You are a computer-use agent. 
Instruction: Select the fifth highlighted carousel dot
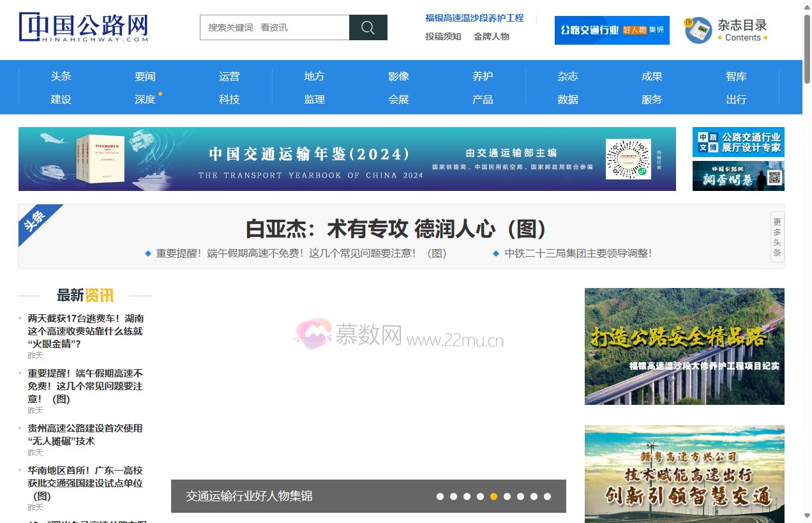point(493,496)
